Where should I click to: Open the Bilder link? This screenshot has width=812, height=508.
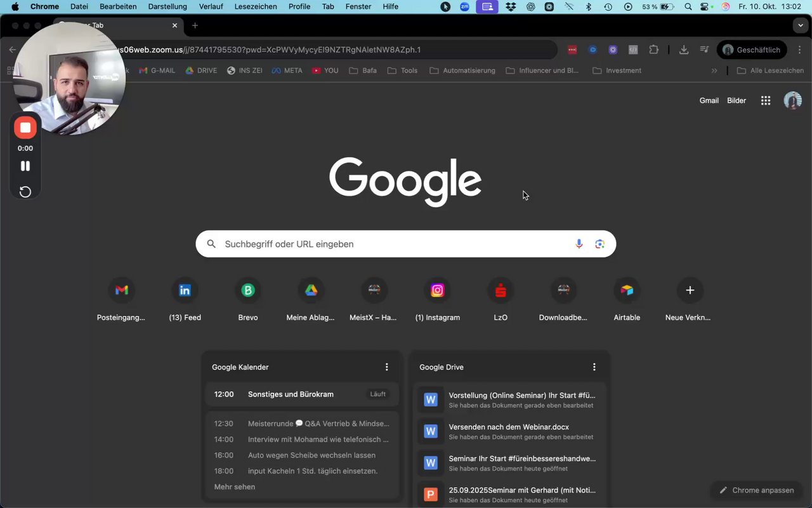click(x=737, y=100)
